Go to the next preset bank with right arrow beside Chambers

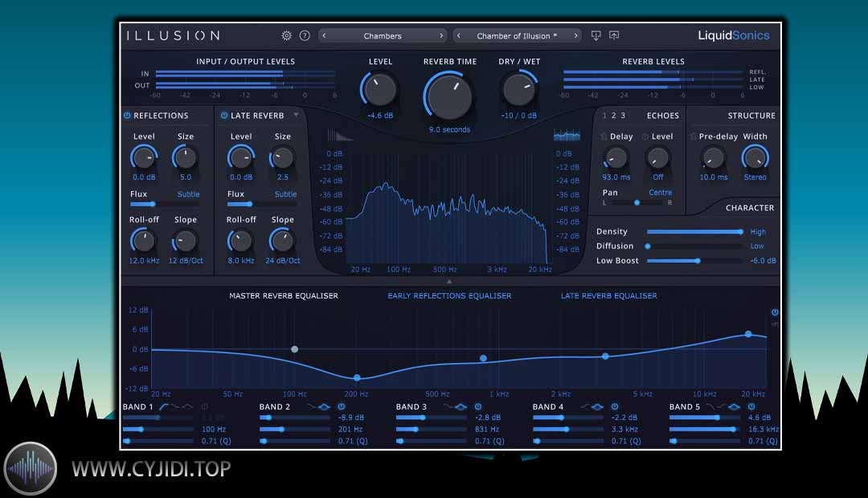[x=441, y=35]
